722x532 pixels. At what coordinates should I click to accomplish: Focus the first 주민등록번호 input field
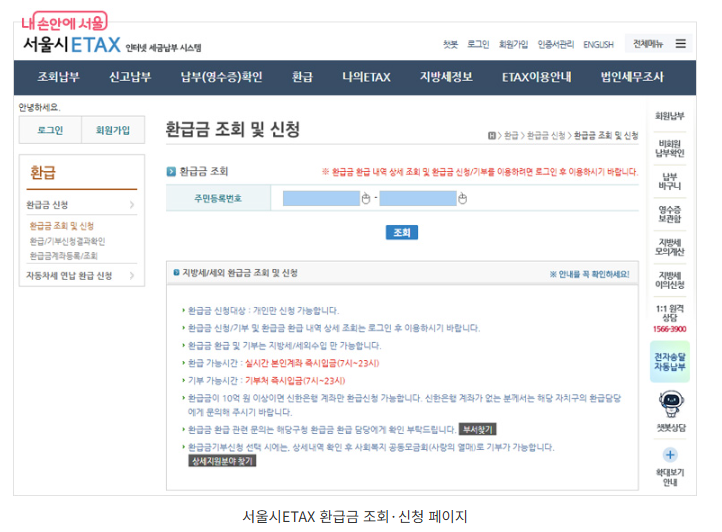pos(321,198)
